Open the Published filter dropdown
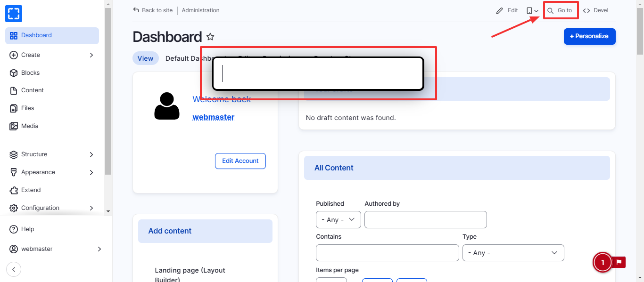This screenshot has width=644, height=282. [x=338, y=220]
